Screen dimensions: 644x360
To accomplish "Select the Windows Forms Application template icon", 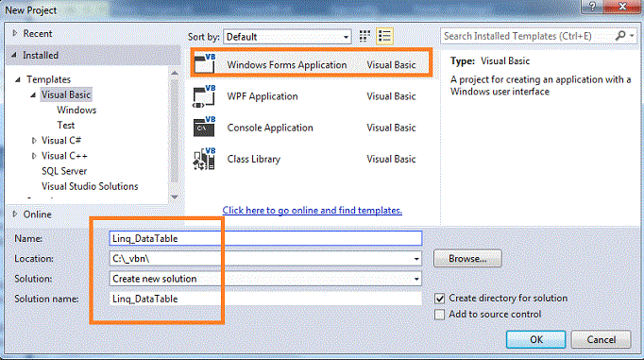I will [205, 64].
